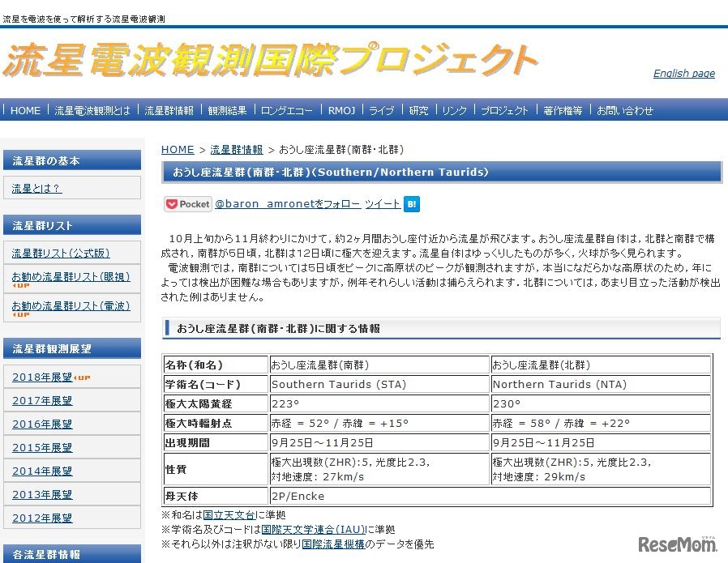Viewport: 728px width, 563px height.
Task: Open プロジェクト menu item
Action: [x=505, y=110]
